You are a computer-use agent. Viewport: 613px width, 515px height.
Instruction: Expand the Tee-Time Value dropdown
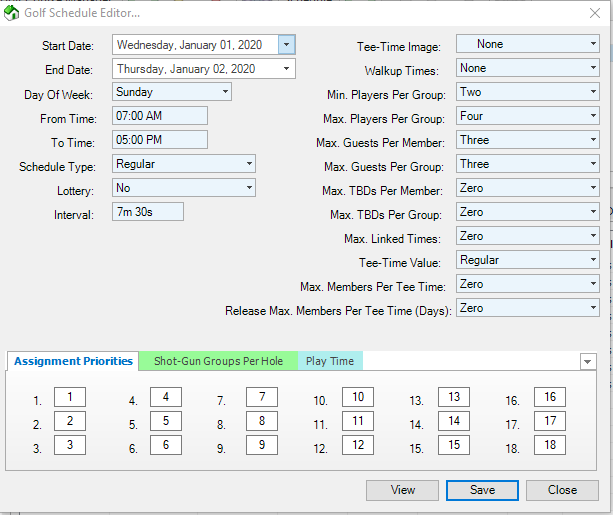(x=592, y=260)
